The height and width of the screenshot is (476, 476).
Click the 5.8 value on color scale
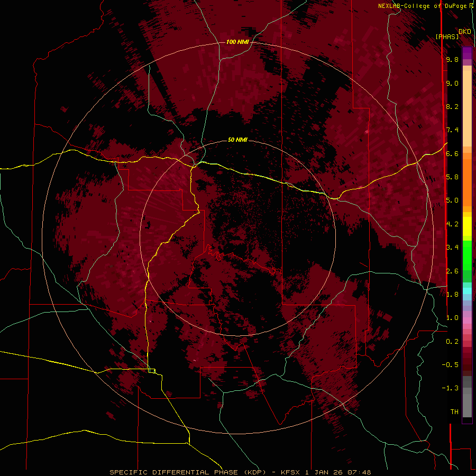(x=452, y=177)
